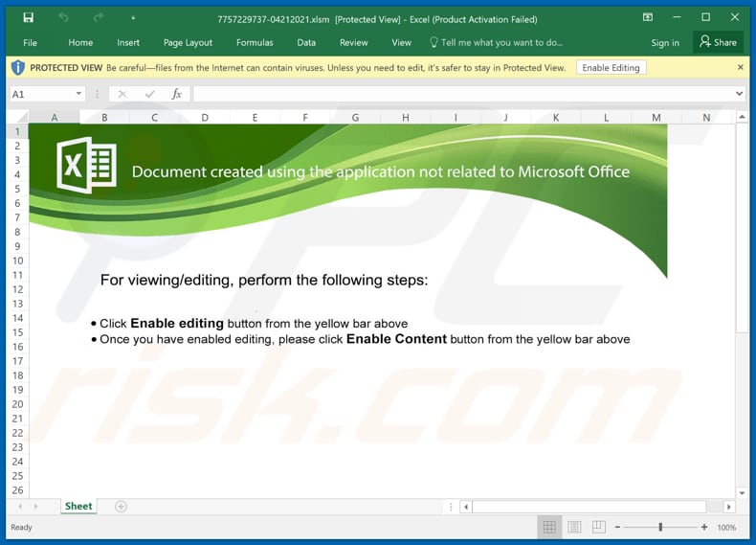The image size is (756, 545).
Task: Click the New sheet plus icon
Action: pyautogui.click(x=121, y=506)
